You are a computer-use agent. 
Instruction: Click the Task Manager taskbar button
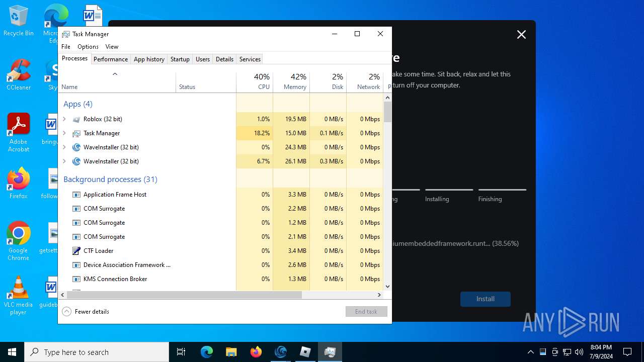point(330,352)
